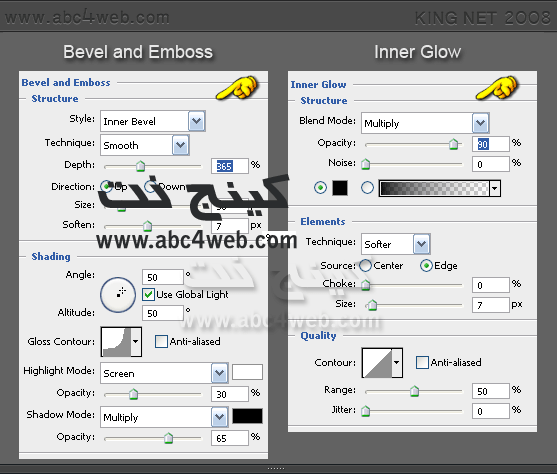Click the Depth value field showing 365
The height and width of the screenshot is (474, 557).
click(x=230, y=166)
